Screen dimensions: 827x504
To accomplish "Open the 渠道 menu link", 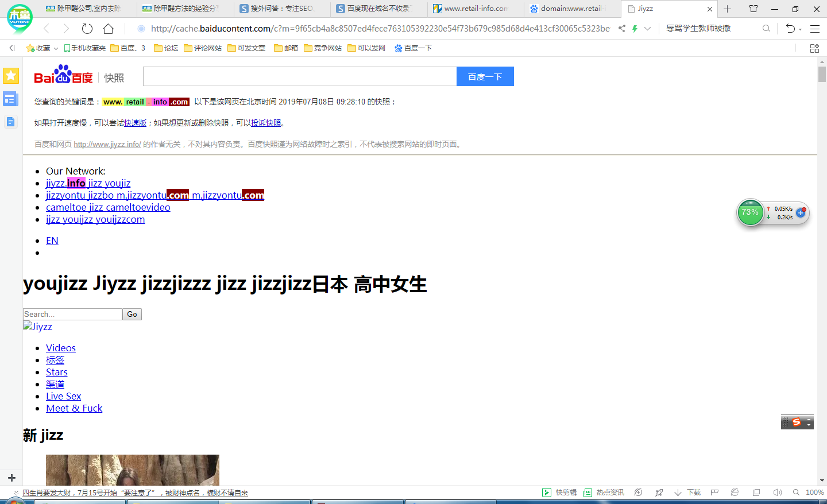I will coord(55,384).
